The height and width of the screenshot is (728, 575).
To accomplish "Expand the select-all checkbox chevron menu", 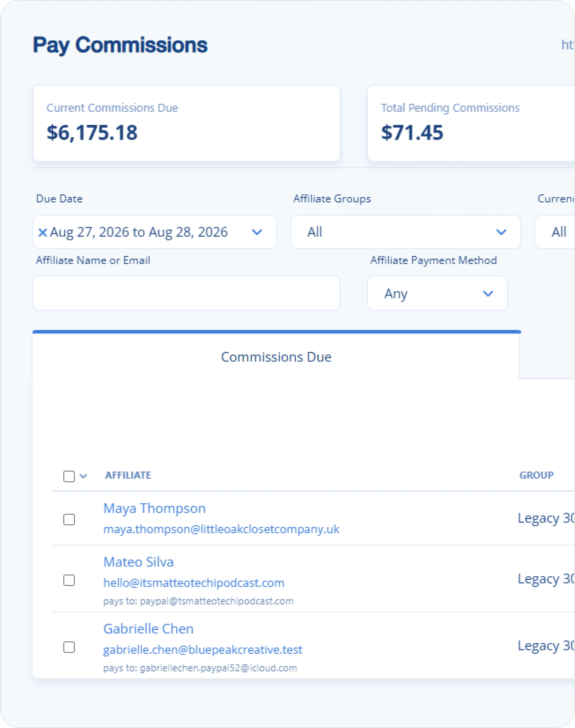I will [83, 476].
